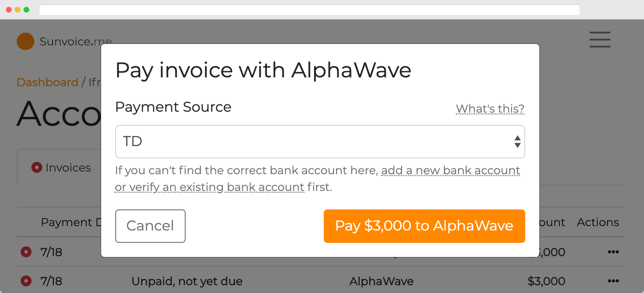The width and height of the screenshot is (644, 293).
Task: Open the Payment Source dropdown showing TD
Action: click(320, 142)
